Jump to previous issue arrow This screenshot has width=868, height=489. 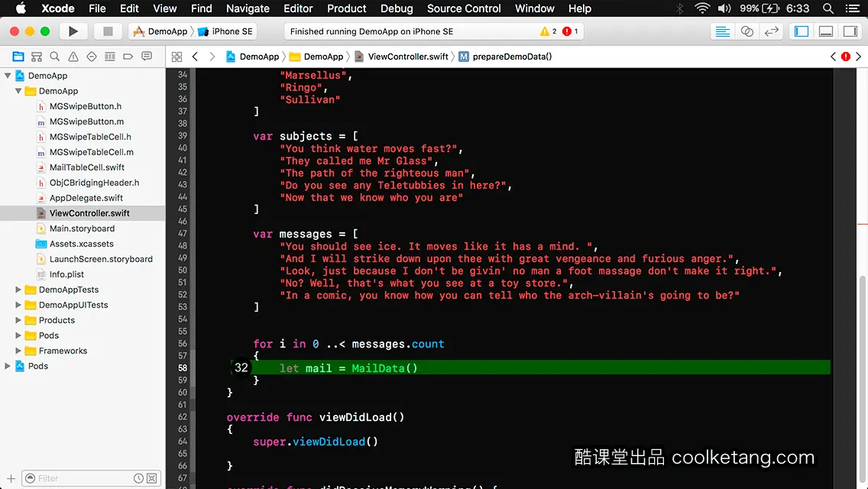[x=833, y=57]
